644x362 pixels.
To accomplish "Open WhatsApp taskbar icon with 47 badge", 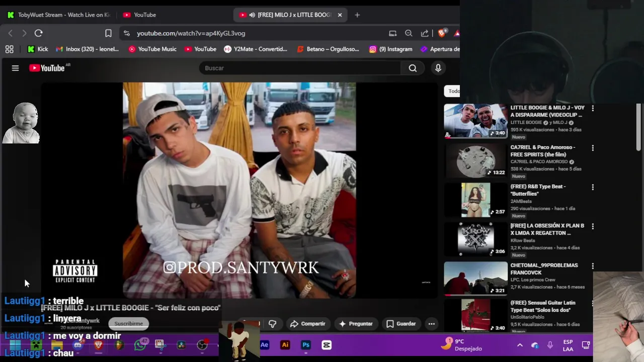I will pyautogui.click(x=140, y=344).
